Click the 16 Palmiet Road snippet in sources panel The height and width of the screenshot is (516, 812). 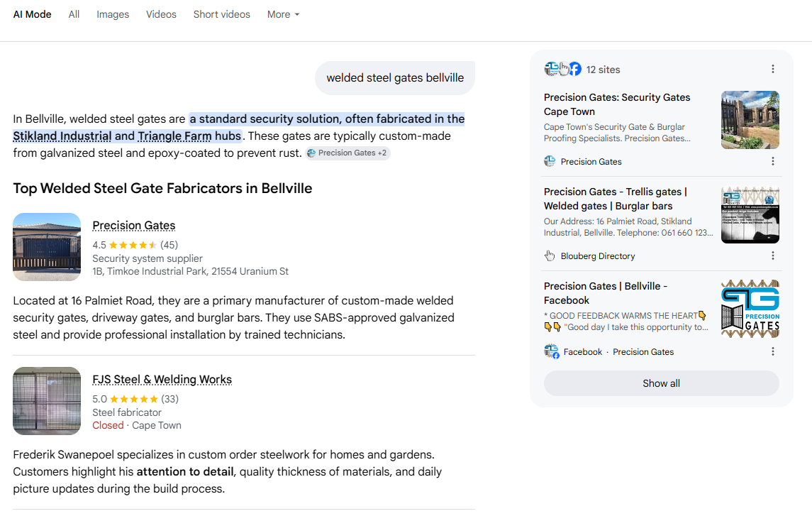click(628, 227)
